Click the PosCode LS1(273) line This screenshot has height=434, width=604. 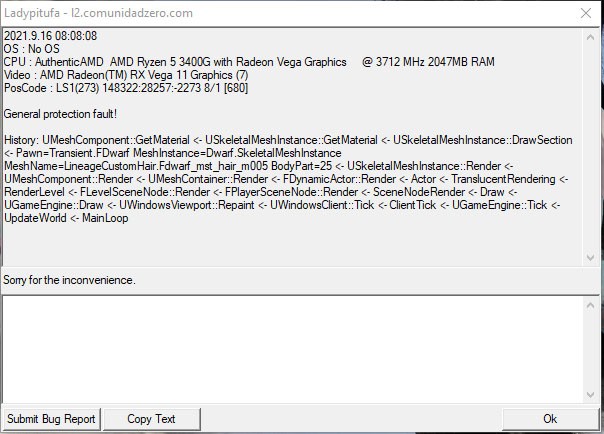click(x=126, y=88)
